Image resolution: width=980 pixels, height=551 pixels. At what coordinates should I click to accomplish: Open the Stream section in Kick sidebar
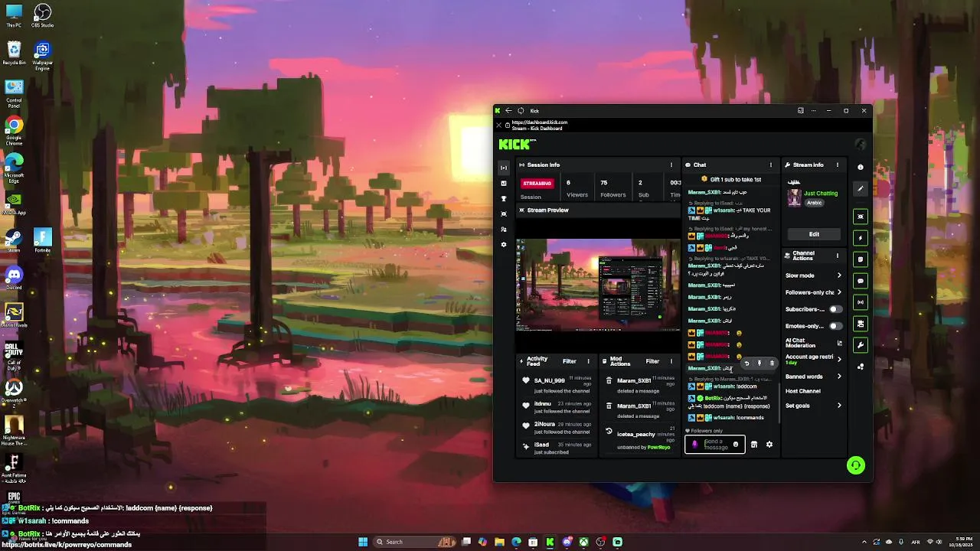pyautogui.click(x=503, y=167)
